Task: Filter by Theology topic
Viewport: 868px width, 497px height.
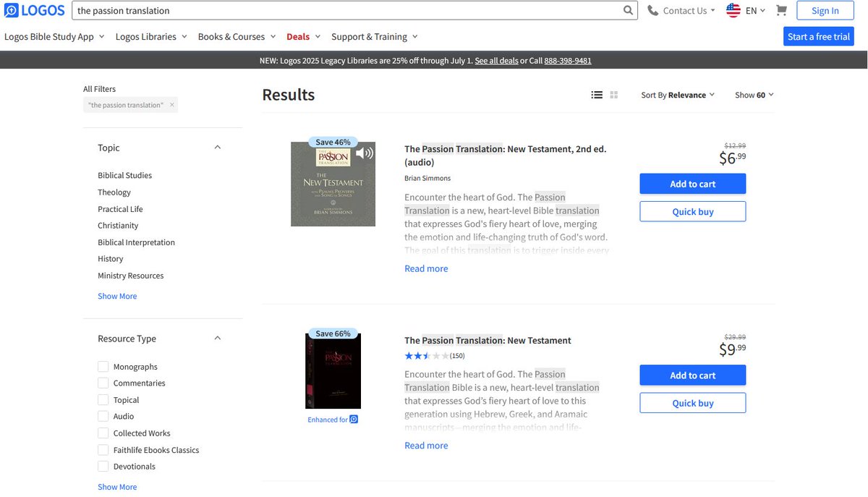Action: coord(114,192)
